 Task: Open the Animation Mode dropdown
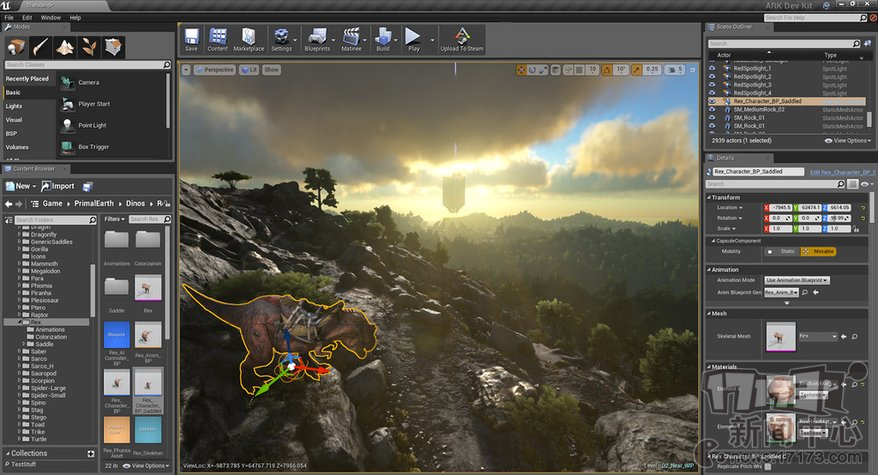796,280
